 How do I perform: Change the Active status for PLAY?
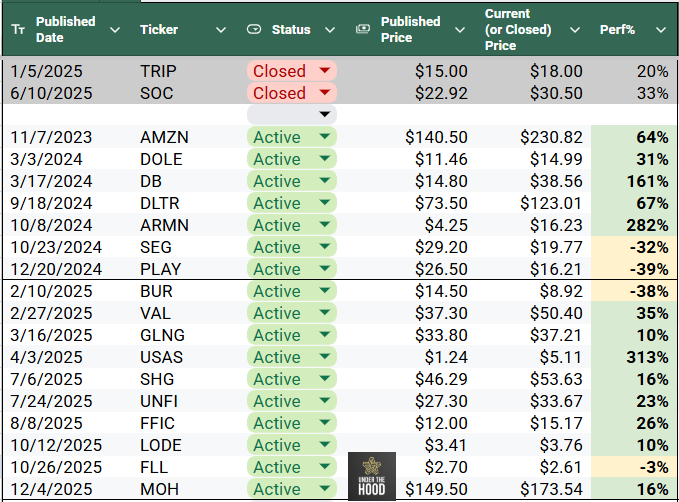click(292, 269)
